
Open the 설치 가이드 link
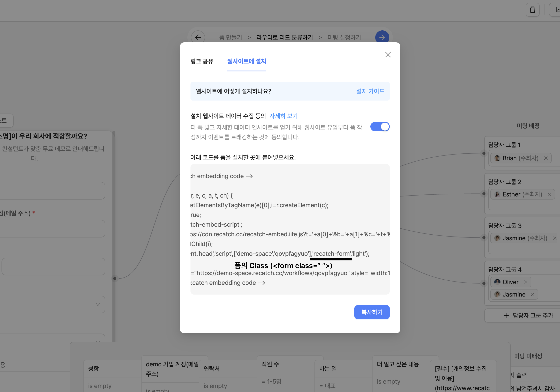click(370, 91)
